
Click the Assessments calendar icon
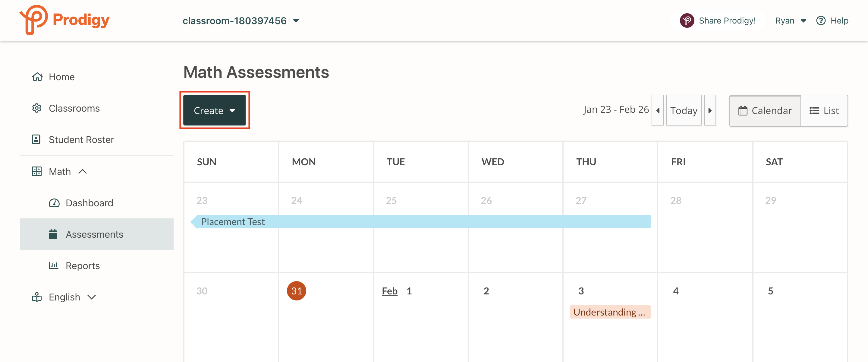(53, 234)
